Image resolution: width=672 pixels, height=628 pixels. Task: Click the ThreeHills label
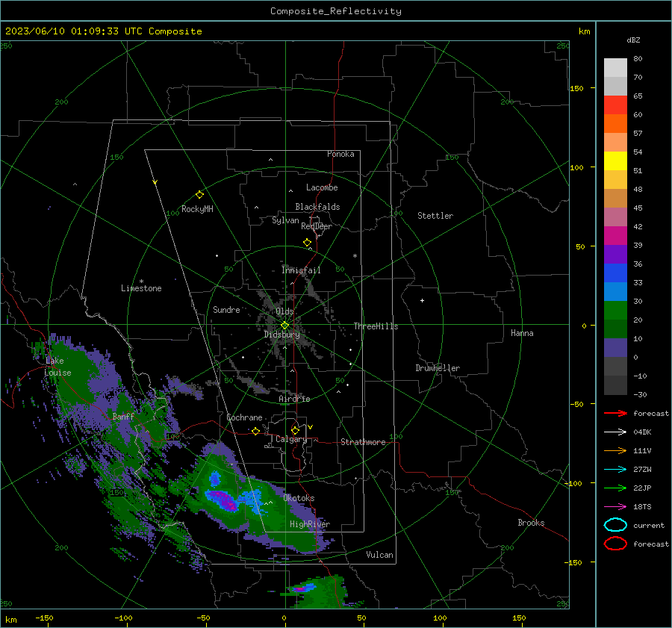pos(376,326)
